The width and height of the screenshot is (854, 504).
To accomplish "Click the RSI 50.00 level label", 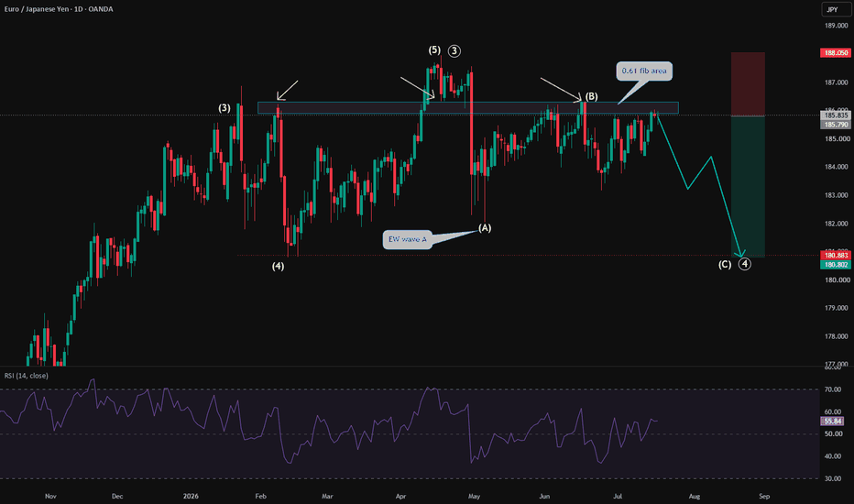I will tap(833, 434).
